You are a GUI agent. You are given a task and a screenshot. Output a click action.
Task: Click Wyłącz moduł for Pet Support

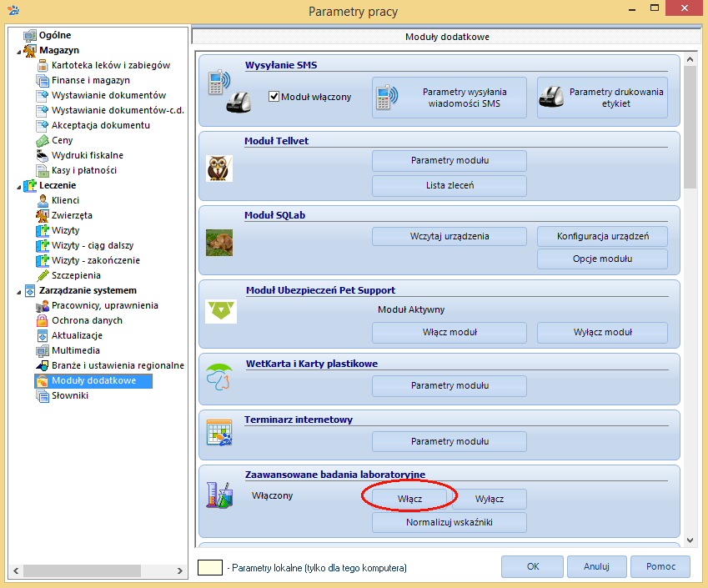click(x=602, y=333)
